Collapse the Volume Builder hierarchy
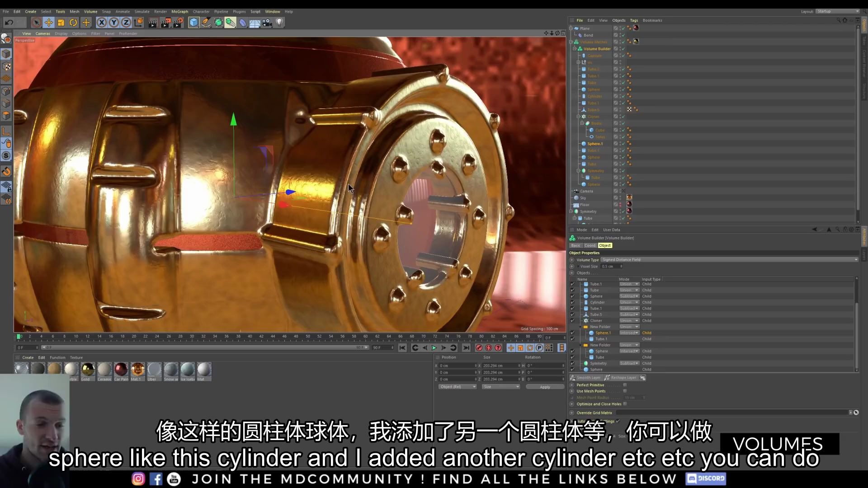 (x=574, y=48)
